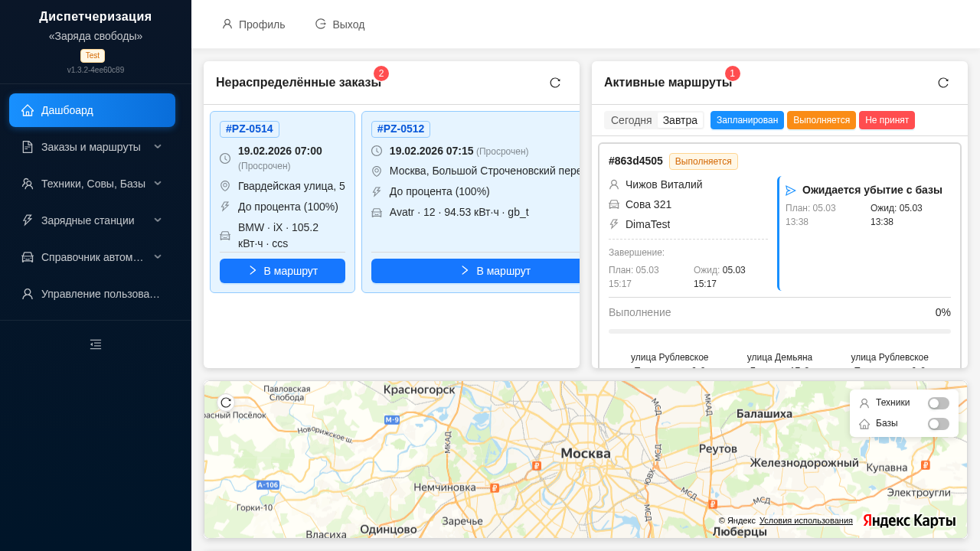
Task: Expand the Заказы и маршруты menu
Action: (x=158, y=147)
